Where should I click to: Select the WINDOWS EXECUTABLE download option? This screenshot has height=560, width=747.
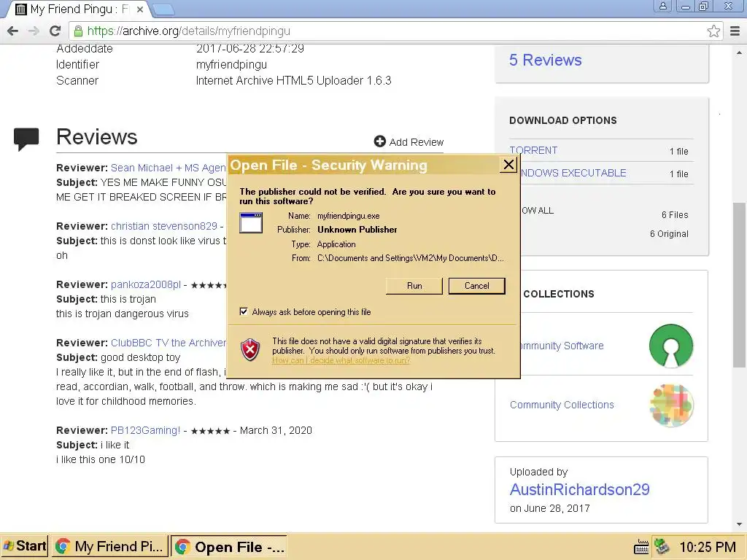[x=573, y=173]
